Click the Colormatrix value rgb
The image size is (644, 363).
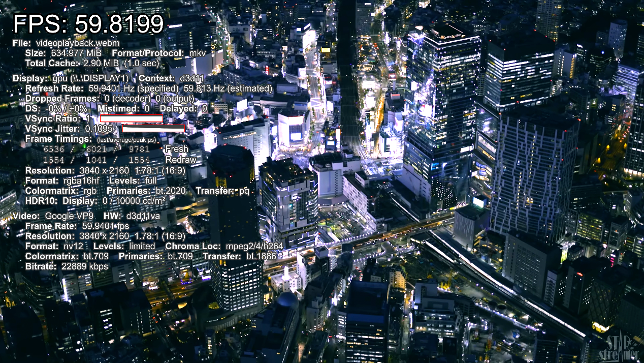90,191
